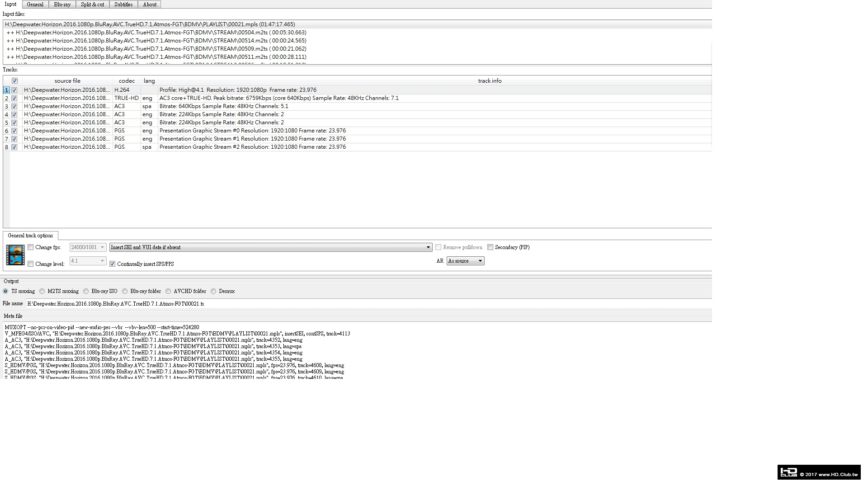Image resolution: width=868 pixels, height=486 pixels.
Task: Uncheck track 7 PGS eng checkbox
Action: click(x=14, y=139)
